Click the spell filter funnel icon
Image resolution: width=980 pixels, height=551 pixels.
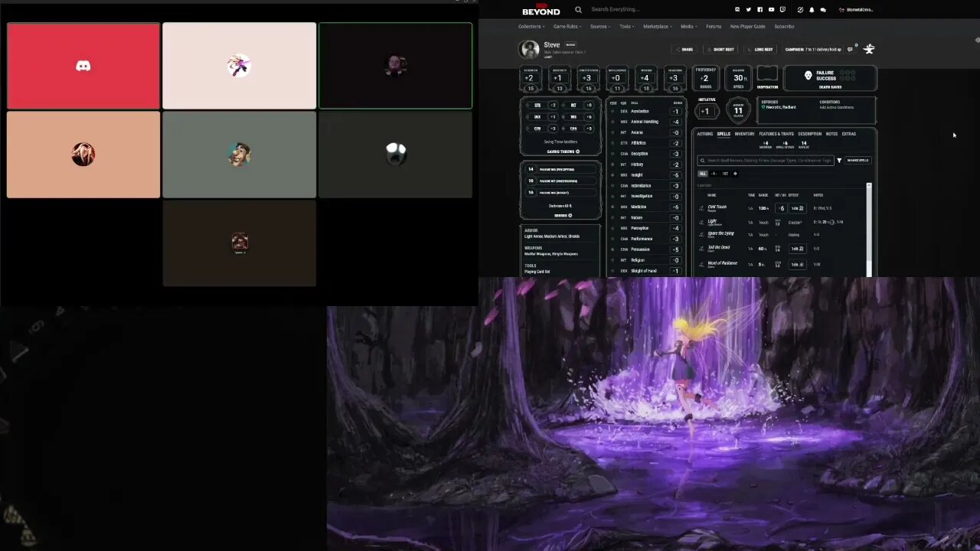tap(839, 161)
